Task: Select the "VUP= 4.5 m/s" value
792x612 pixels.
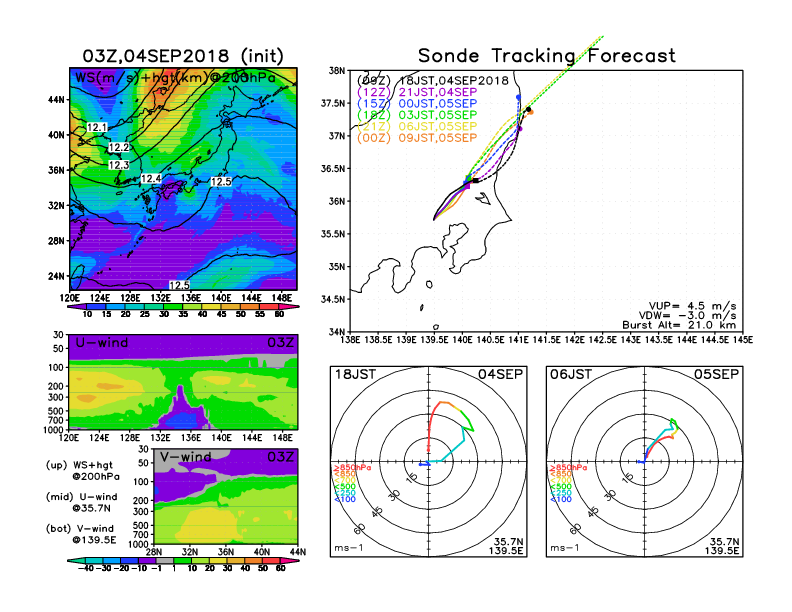Action: click(x=692, y=306)
